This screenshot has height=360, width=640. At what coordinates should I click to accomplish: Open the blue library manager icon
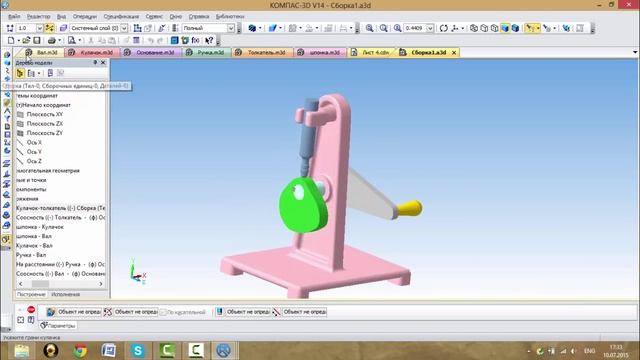(x=175, y=40)
